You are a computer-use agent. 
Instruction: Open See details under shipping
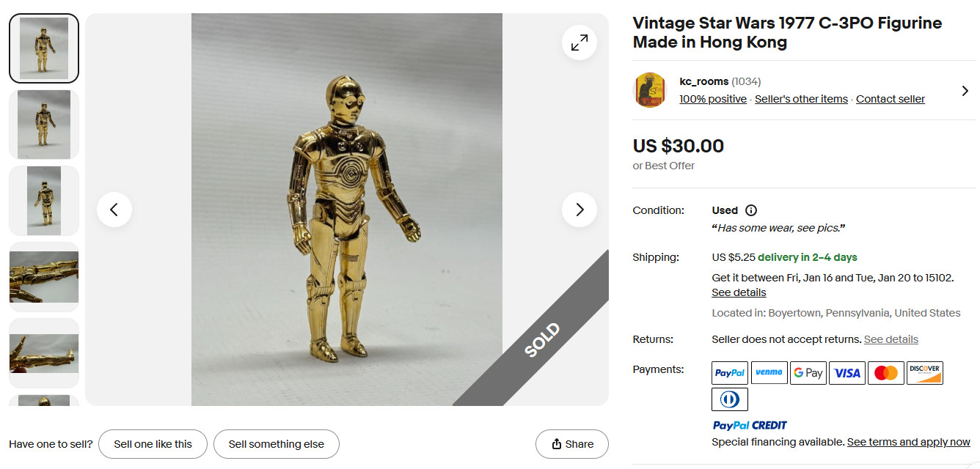(x=739, y=292)
